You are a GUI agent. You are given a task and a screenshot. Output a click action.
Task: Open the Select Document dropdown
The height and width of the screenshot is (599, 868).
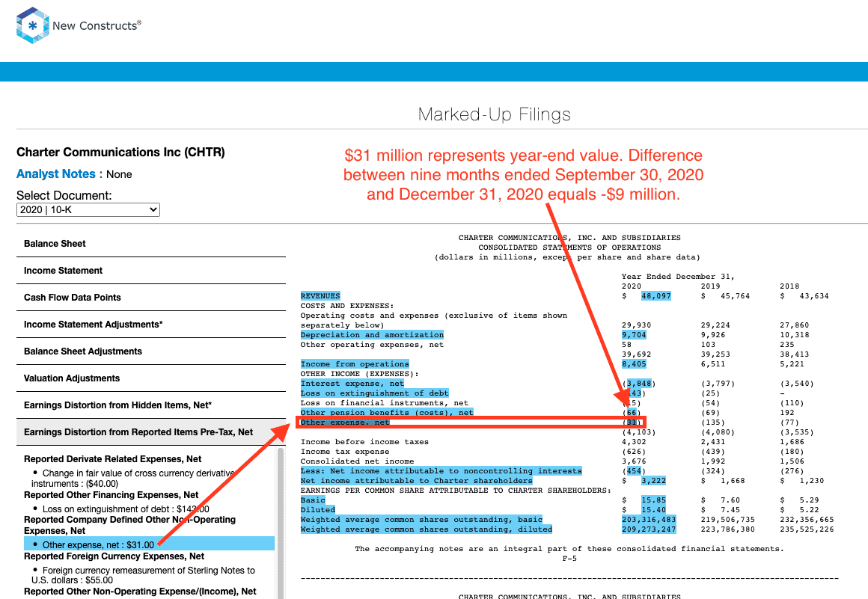[x=88, y=209]
